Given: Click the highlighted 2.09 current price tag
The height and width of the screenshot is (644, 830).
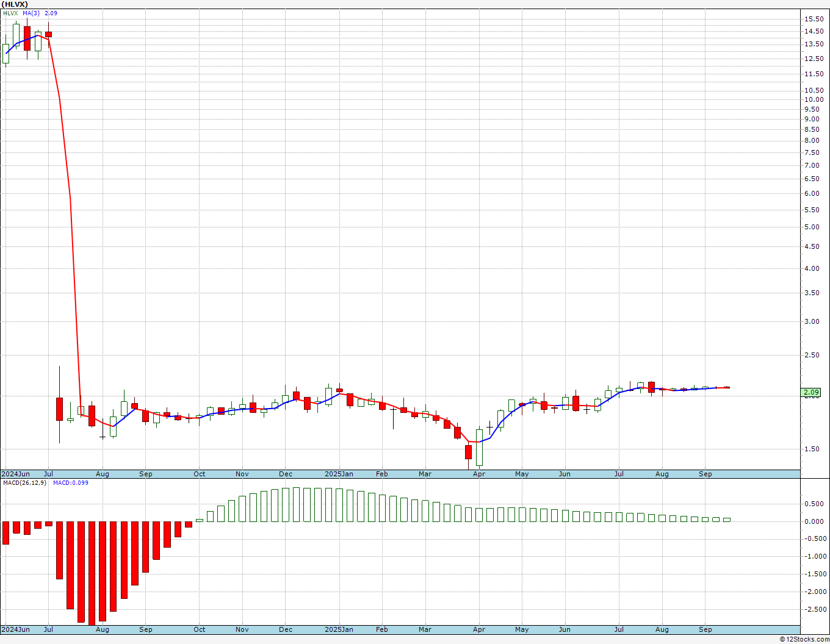Looking at the screenshot, I should point(812,392).
